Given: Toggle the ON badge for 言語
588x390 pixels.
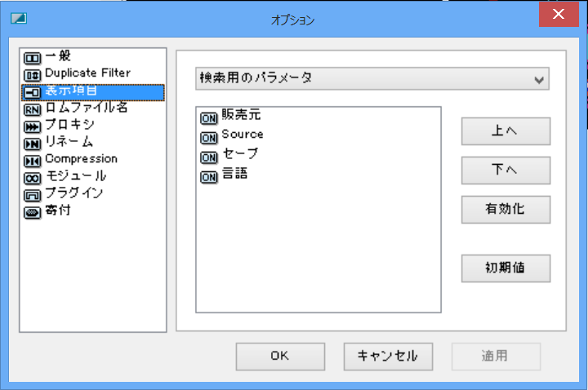Looking at the screenshot, I should 209,177.
